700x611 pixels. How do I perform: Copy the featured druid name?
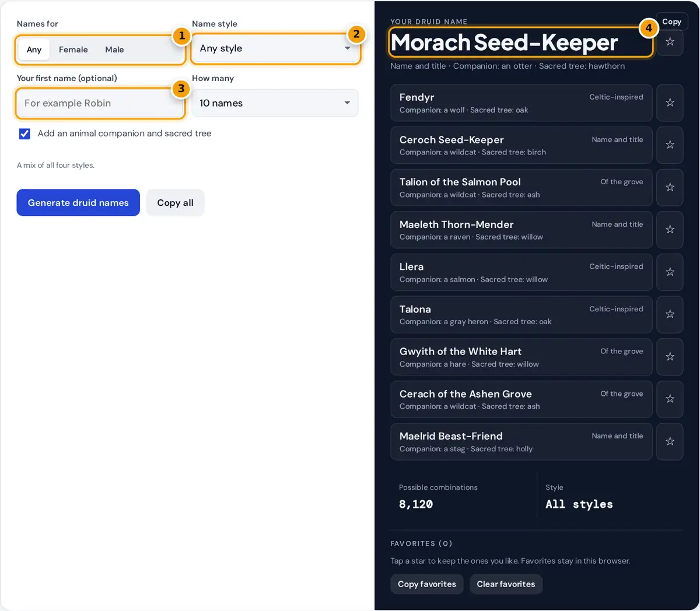[671, 22]
